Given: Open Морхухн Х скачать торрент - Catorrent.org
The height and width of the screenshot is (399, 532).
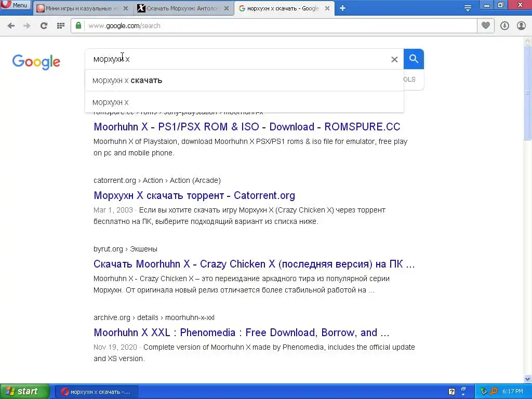Looking at the screenshot, I should click(194, 195).
